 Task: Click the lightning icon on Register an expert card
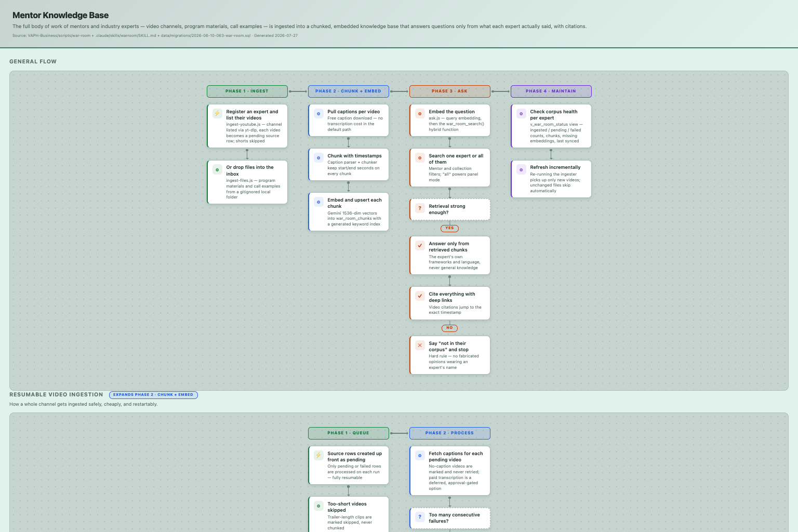coord(217,113)
